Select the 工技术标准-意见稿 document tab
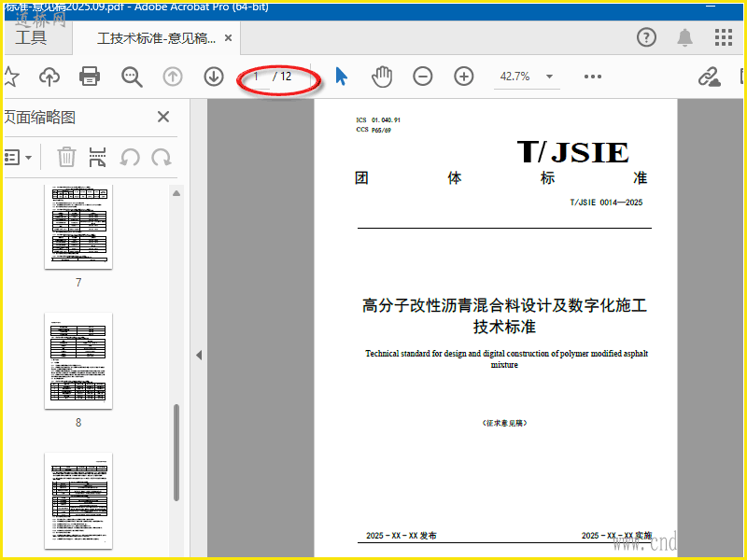The height and width of the screenshot is (560, 747). pyautogui.click(x=157, y=38)
